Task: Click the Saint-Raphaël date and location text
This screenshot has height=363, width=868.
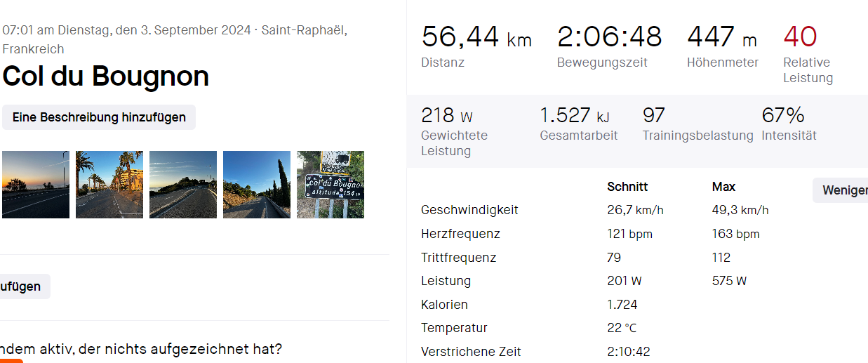Action: pyautogui.click(x=174, y=39)
